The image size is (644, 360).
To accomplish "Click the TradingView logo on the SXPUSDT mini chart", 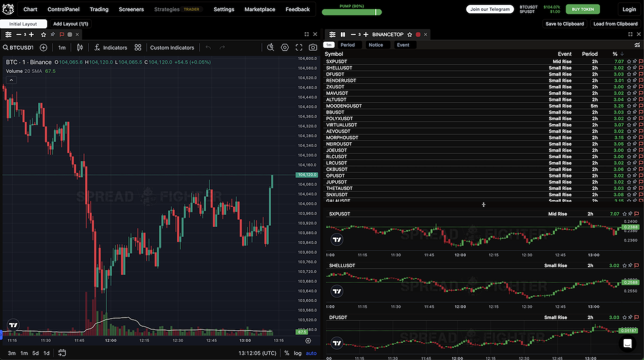I will point(337,240).
